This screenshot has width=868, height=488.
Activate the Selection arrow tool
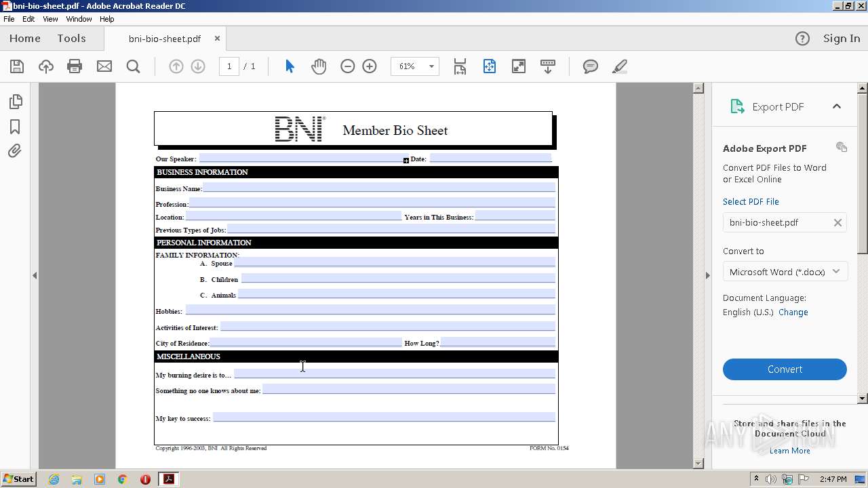(290, 66)
